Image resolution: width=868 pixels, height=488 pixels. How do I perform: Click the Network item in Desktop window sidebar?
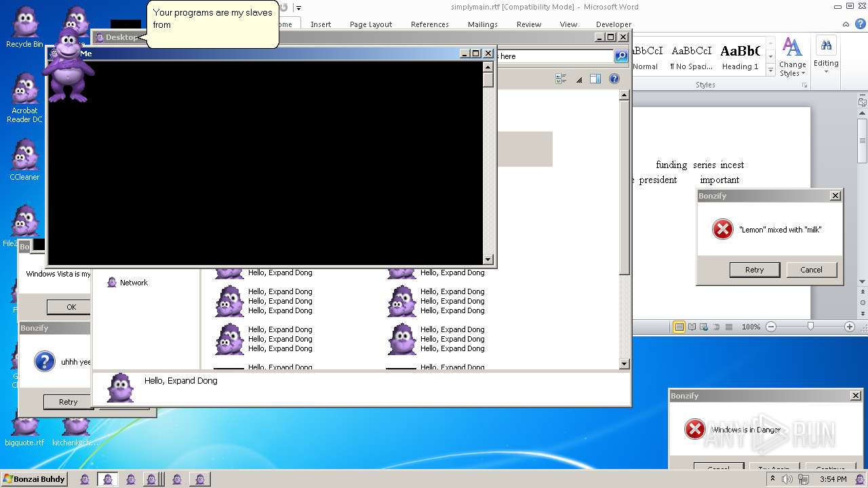click(127, 283)
